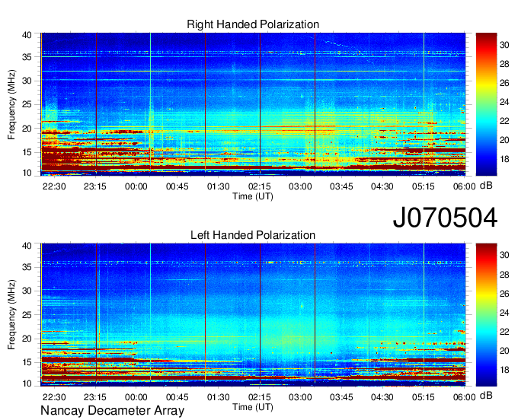This screenshot has width=518, height=420.
Task: Click the "Right Handed Polarization" title
Action: point(253,24)
